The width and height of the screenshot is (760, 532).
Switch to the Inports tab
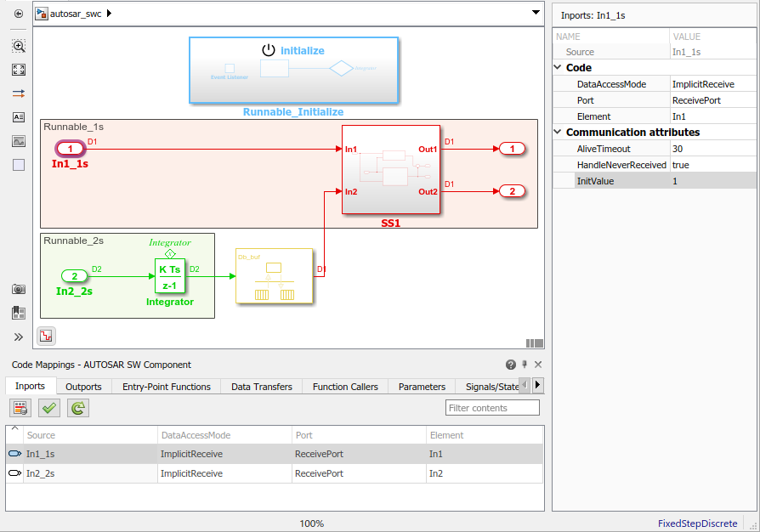[x=30, y=386]
